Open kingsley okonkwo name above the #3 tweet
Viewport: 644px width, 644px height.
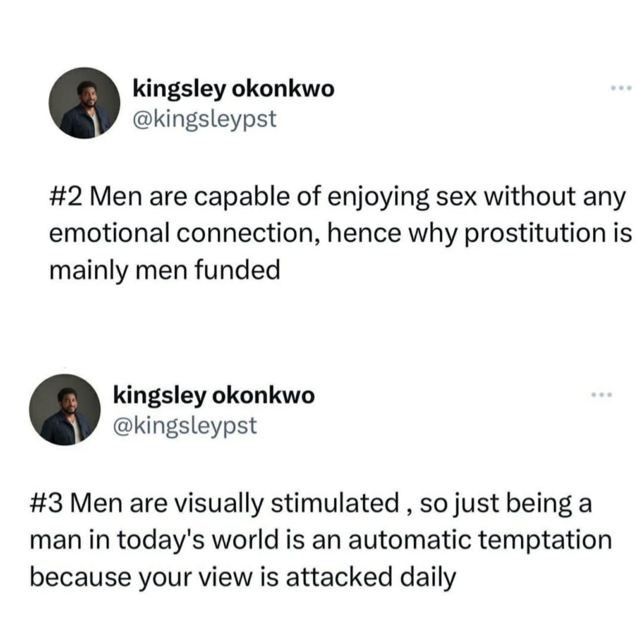click(x=214, y=396)
